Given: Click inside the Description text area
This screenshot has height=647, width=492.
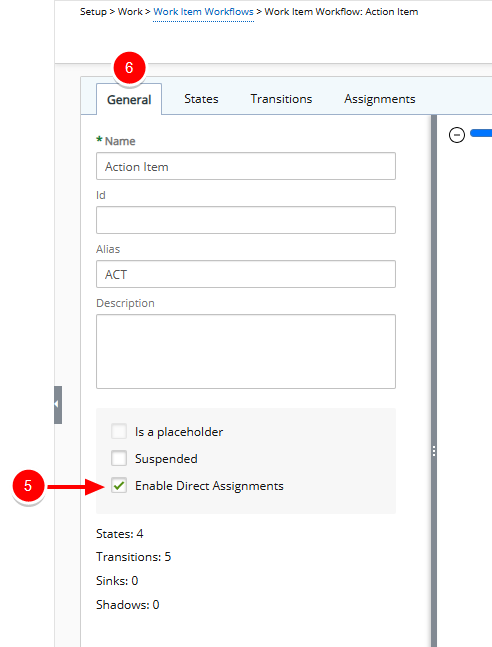Looking at the screenshot, I should (x=246, y=352).
